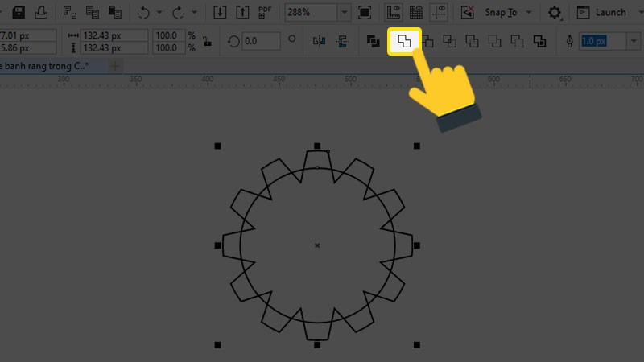644x362 pixels.
Task: Publish to PDF icon
Action: tap(264, 12)
